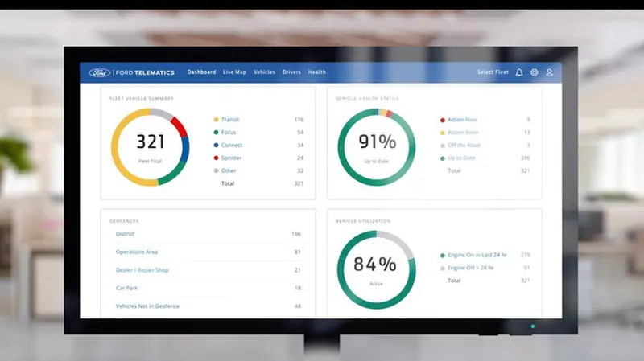The height and width of the screenshot is (361, 644).
Task: Click Engine Off > 24 hr
Action: coord(471,268)
